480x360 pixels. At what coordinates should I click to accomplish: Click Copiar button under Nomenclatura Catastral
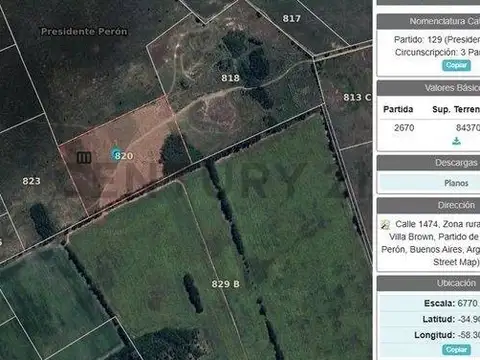(456, 65)
